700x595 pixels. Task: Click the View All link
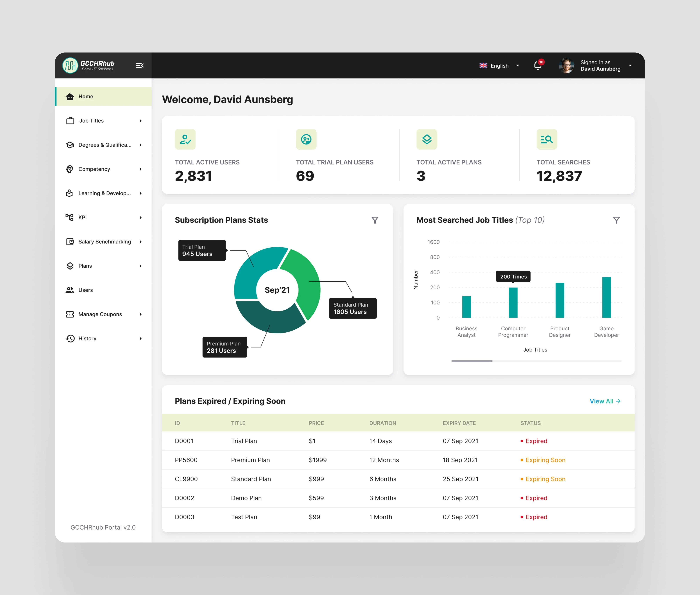[x=605, y=401]
